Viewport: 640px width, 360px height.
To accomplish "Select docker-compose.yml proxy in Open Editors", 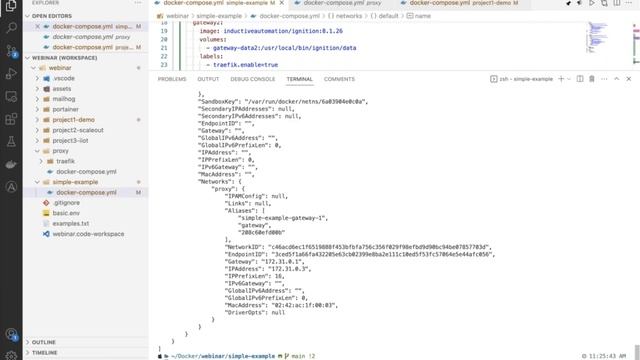I will (x=86, y=37).
